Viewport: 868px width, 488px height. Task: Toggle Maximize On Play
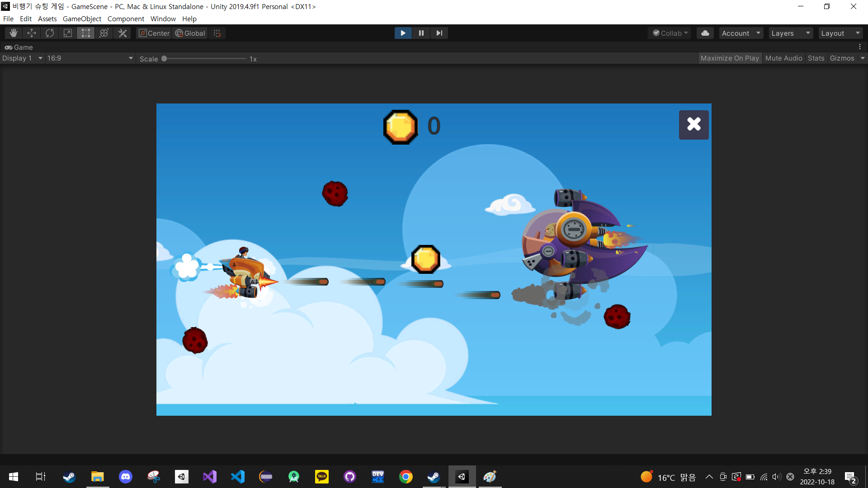[730, 58]
